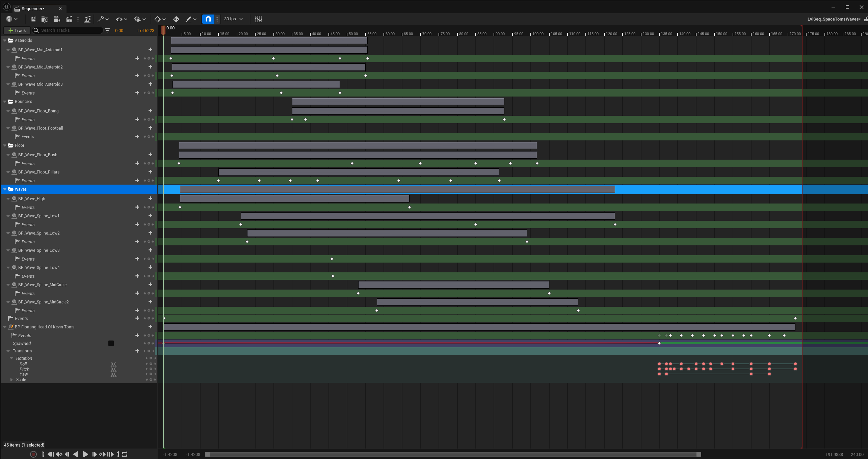Screen dimensions: 868x459
Task: Open the Curve Editor icon
Action: coord(258,19)
